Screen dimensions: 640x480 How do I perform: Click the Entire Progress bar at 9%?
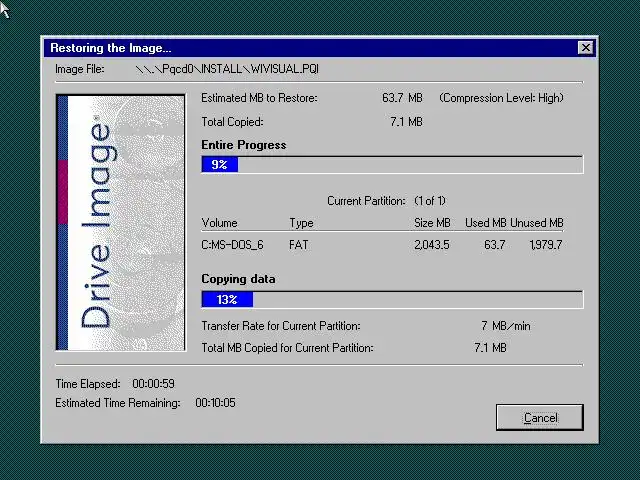click(x=392, y=164)
